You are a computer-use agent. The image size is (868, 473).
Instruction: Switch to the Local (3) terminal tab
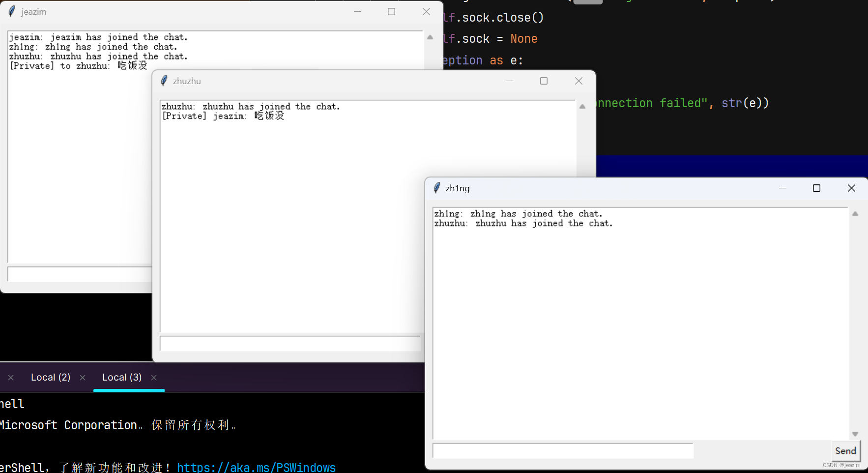click(122, 377)
